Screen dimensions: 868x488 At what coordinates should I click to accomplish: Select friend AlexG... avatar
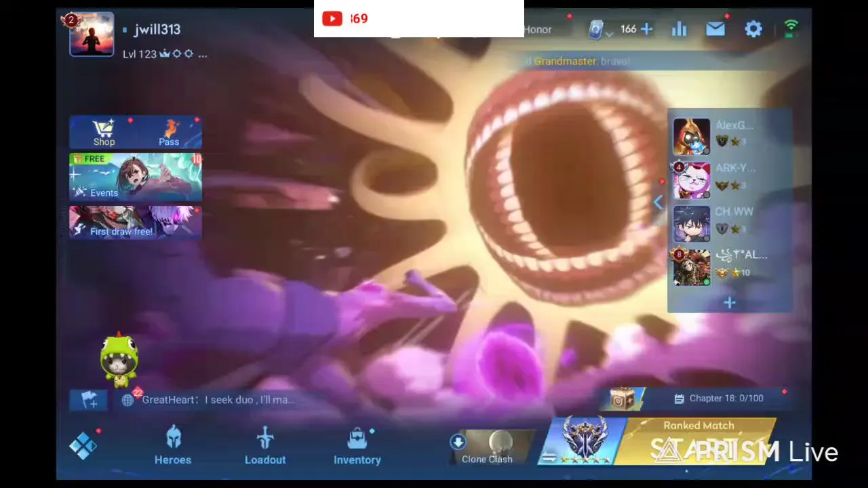tap(692, 136)
